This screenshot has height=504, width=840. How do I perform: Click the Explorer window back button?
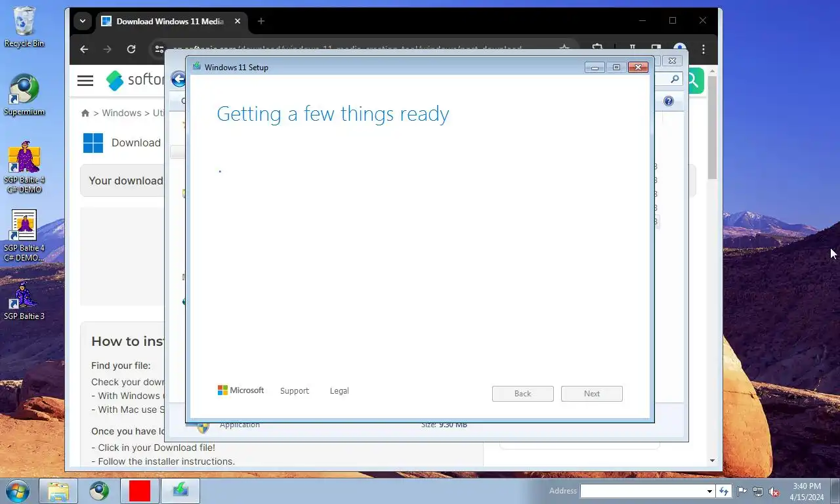pyautogui.click(x=178, y=79)
